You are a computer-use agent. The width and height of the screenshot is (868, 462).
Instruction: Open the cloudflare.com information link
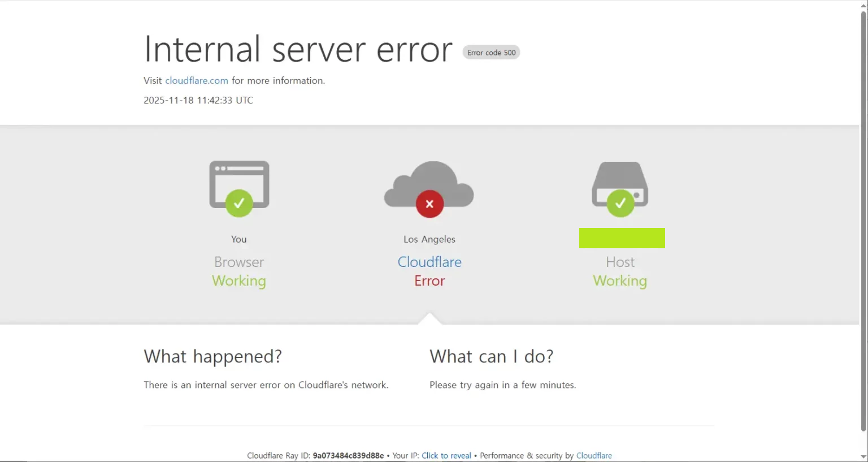[x=197, y=80]
